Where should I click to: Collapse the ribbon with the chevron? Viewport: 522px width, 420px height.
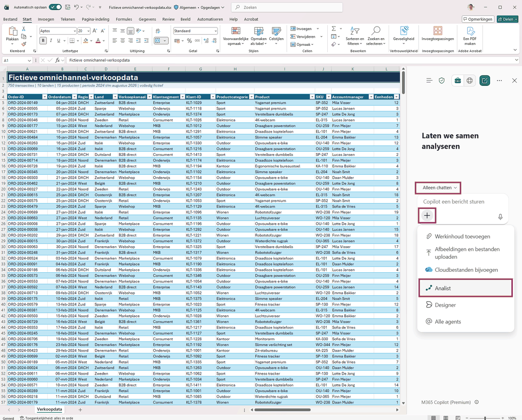(x=515, y=50)
